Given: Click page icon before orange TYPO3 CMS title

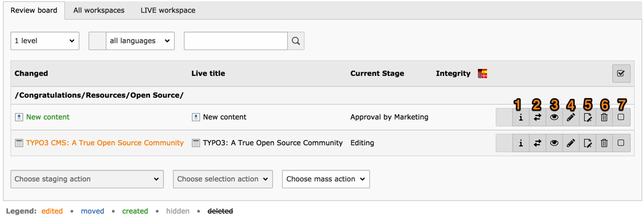Looking at the screenshot, I should coord(18,143).
